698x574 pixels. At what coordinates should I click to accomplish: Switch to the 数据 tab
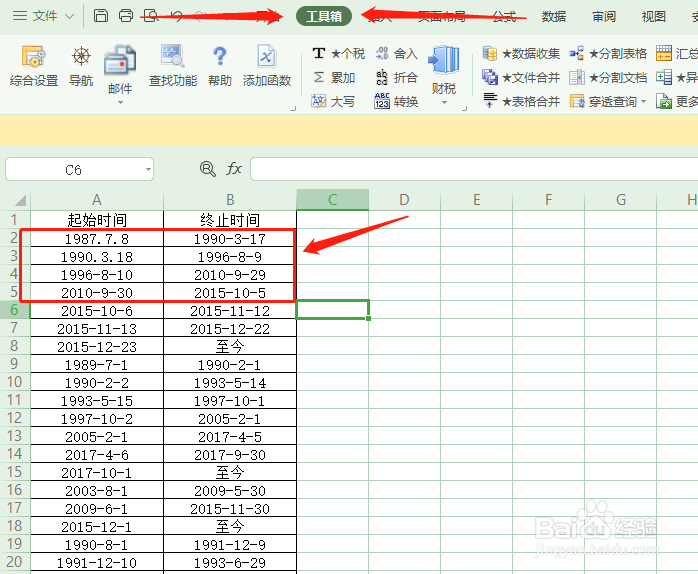[554, 16]
